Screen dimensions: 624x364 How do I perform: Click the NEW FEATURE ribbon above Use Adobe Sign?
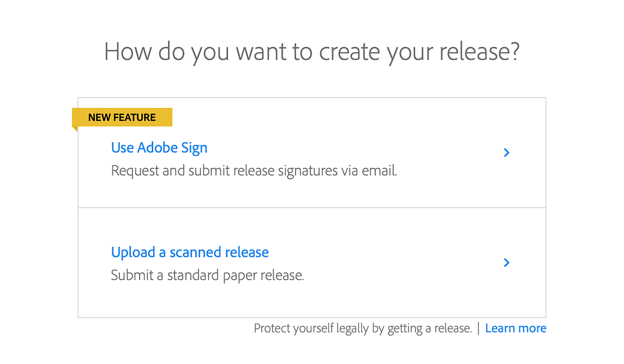122,117
